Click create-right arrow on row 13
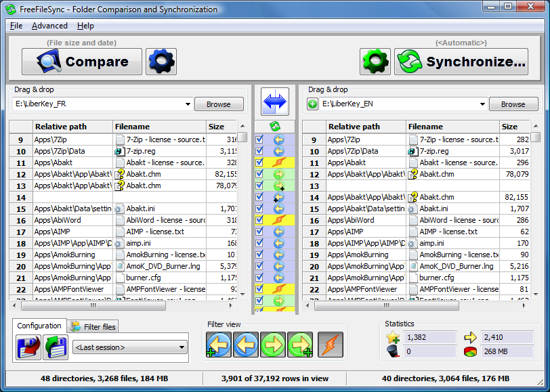This screenshot has width=550, height=392. (x=279, y=186)
